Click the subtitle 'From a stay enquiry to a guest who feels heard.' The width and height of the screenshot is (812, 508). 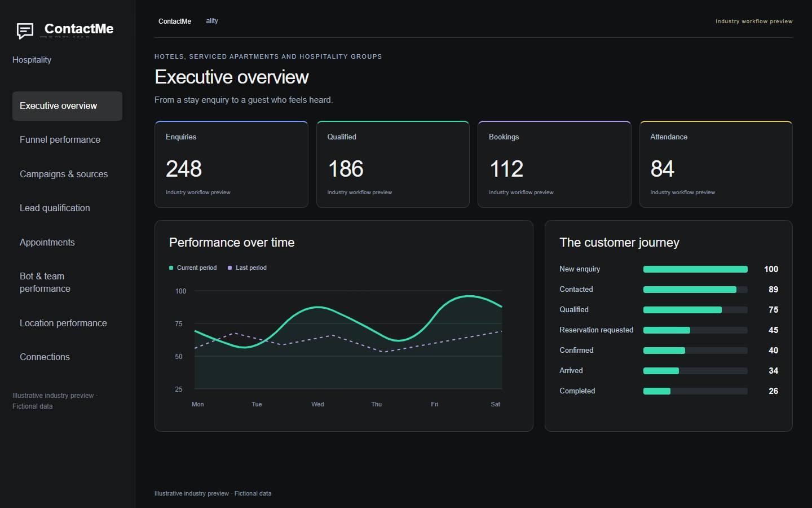click(x=244, y=100)
